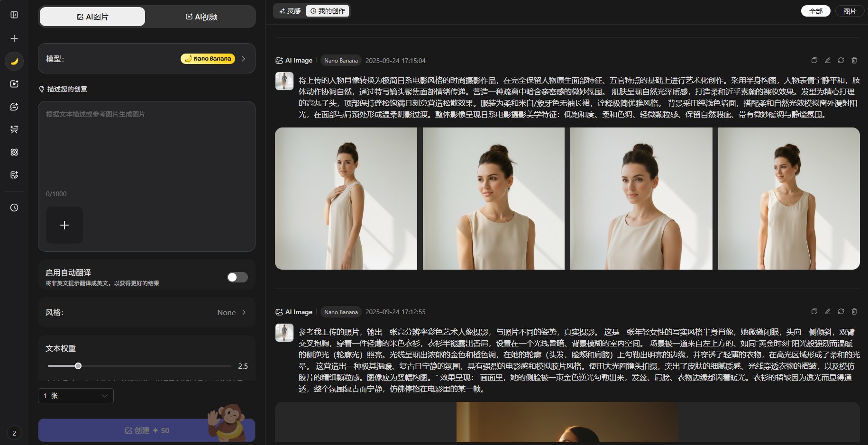The width and height of the screenshot is (868, 445).
Task: Click the yellow Nano Banana model badge
Action: pyautogui.click(x=208, y=59)
